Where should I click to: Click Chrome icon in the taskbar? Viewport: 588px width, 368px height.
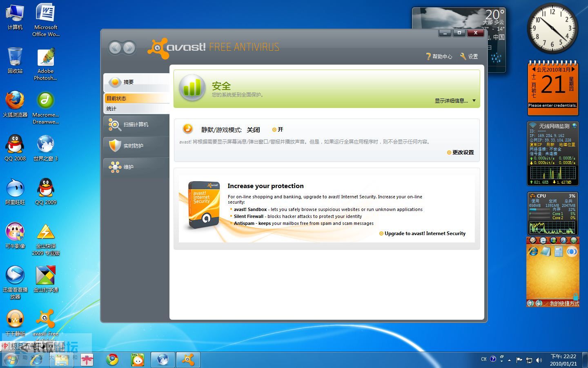112,360
